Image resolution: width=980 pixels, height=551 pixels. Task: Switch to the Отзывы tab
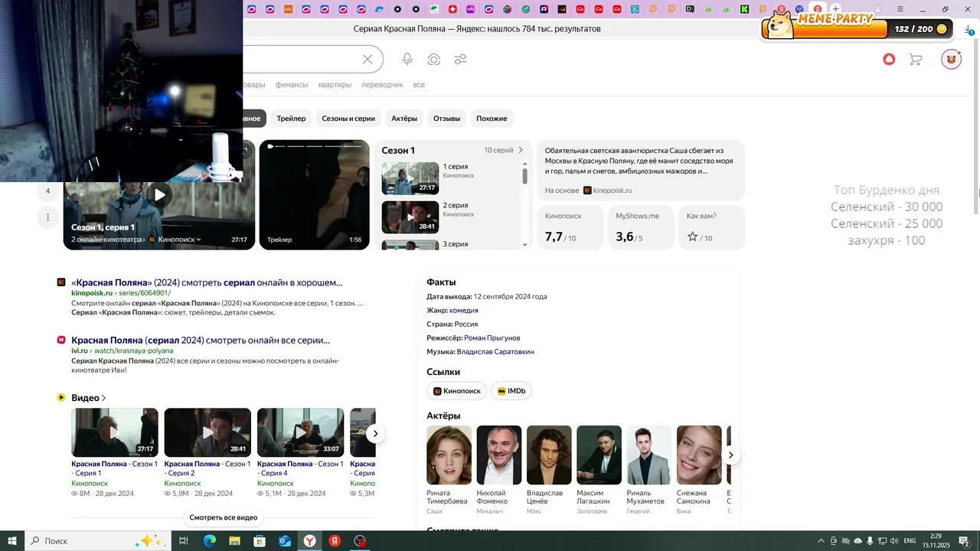446,119
